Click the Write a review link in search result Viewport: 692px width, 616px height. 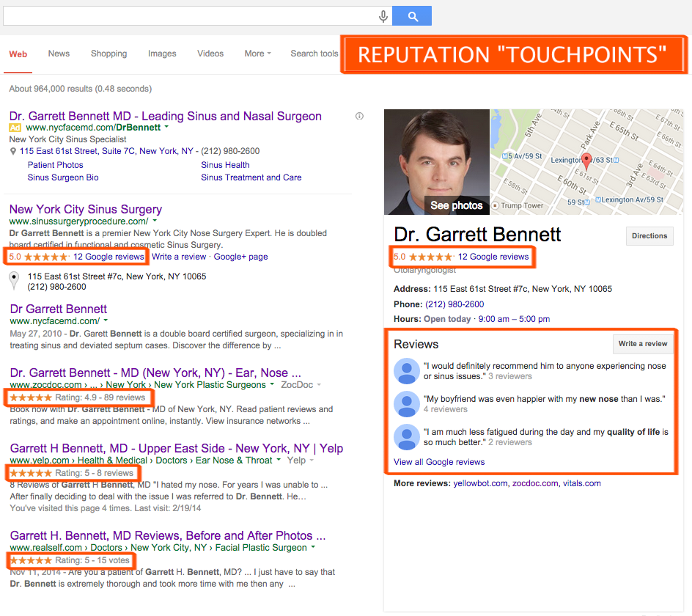tap(179, 257)
